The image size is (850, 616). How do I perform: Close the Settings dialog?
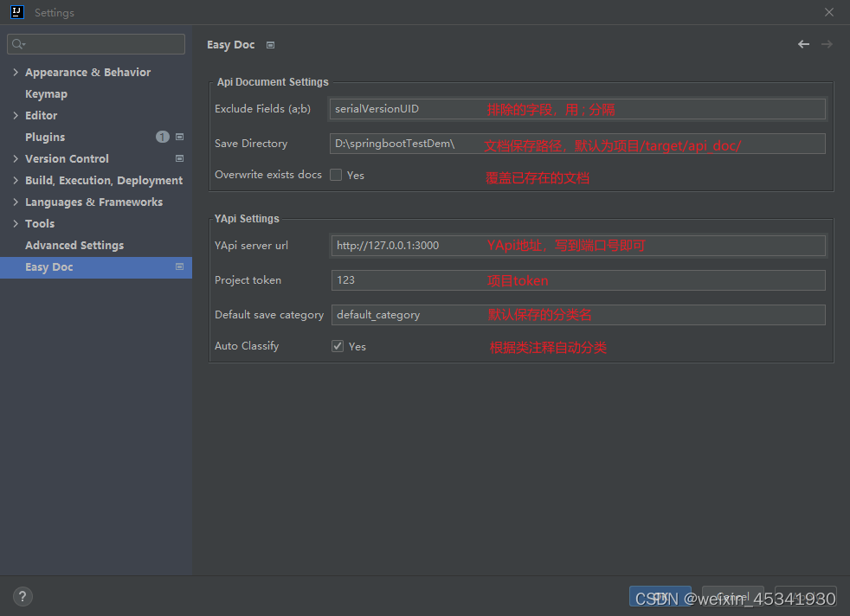coord(829,12)
